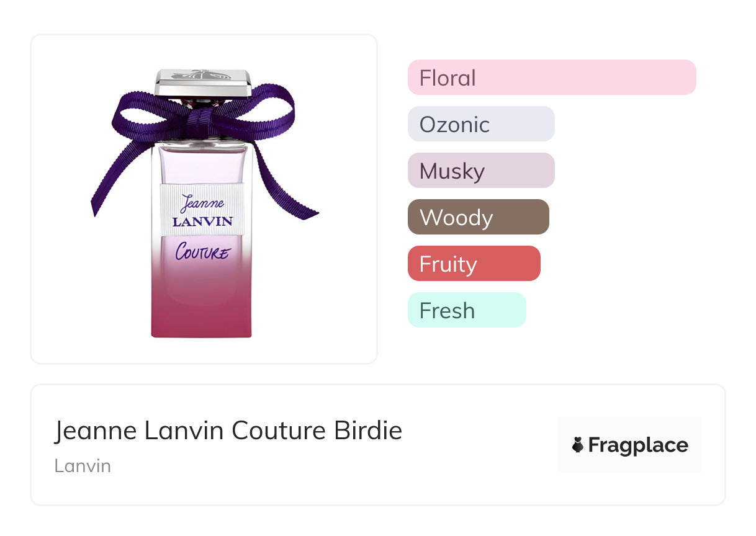The height and width of the screenshot is (536, 756).
Task: Click the Musky accord tag
Action: tap(480, 171)
